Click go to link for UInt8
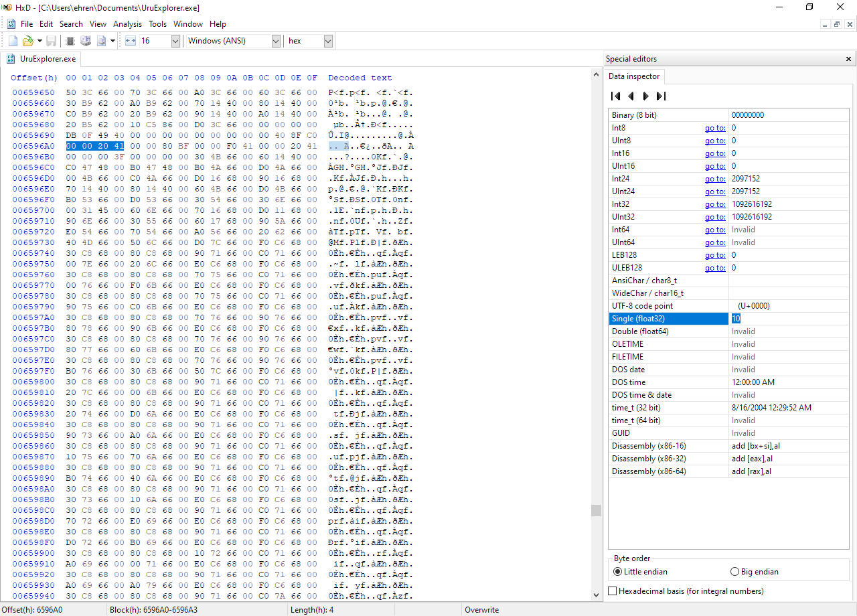857x616 pixels. pyautogui.click(x=715, y=141)
